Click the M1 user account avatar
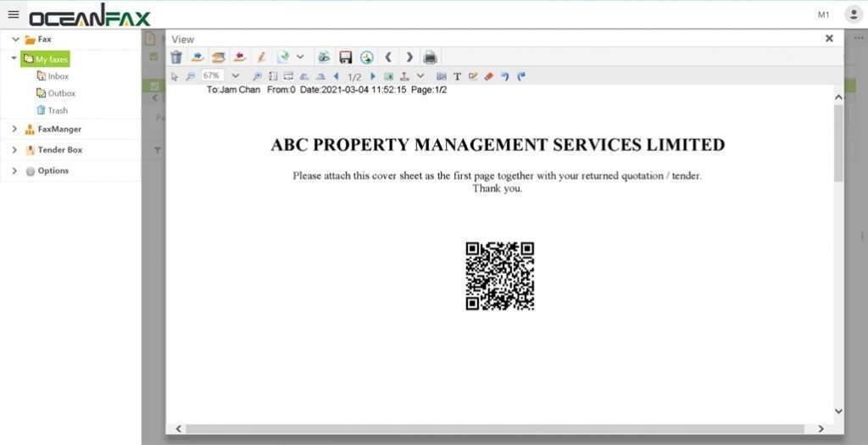 (853, 14)
